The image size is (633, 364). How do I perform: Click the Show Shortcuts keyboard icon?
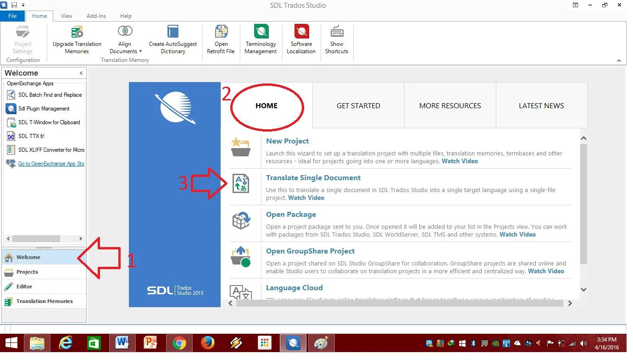point(337,32)
